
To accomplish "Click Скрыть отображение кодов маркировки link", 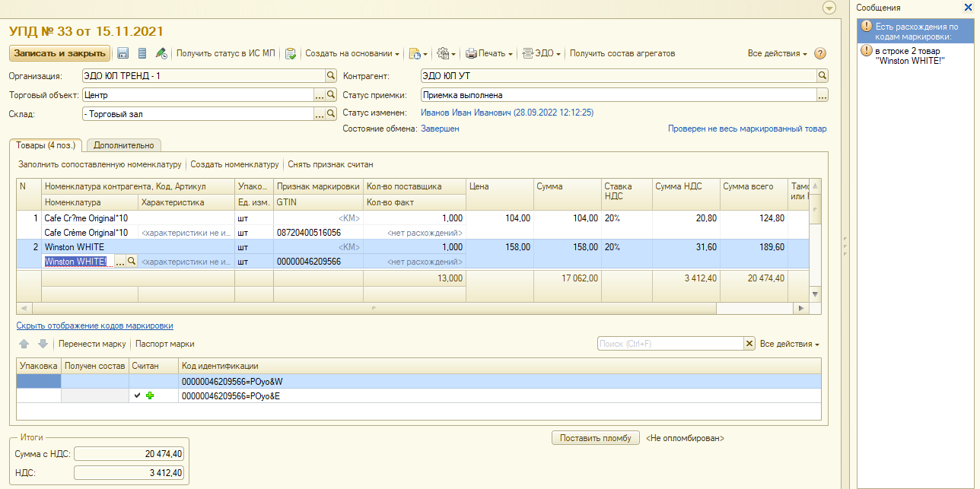I will 95,325.
